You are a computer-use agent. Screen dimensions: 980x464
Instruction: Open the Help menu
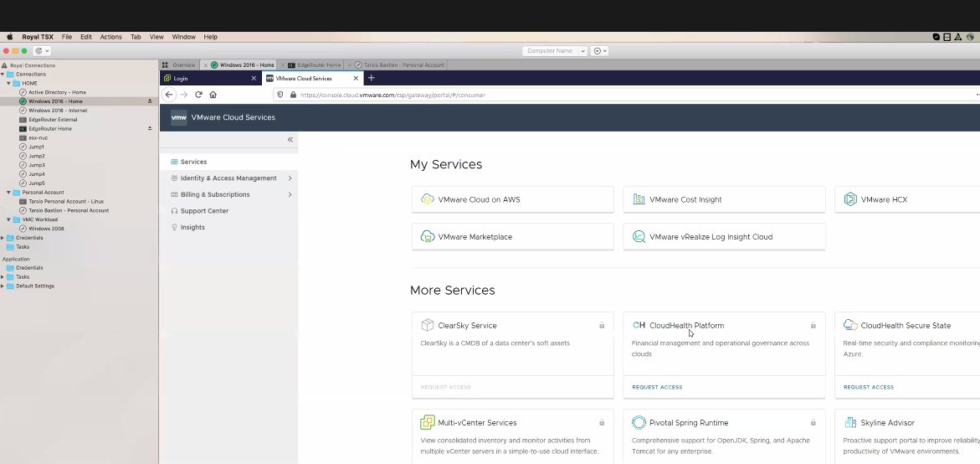[x=211, y=37]
